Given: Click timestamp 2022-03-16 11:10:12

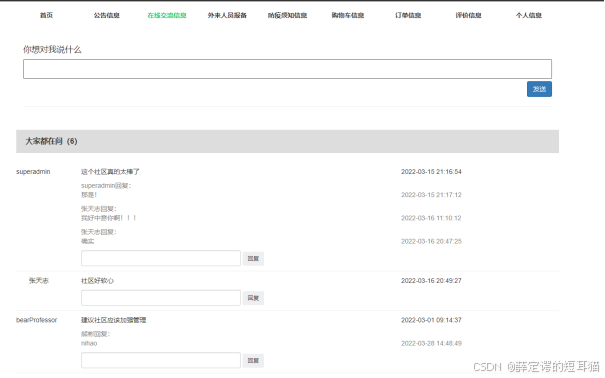Looking at the screenshot, I should click(x=431, y=218).
